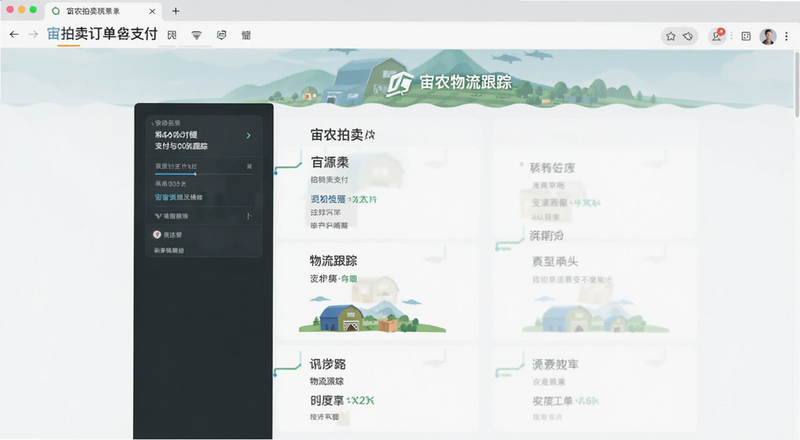Screen dimensions: 800x440
Task: Click the 物流跟踪 card heading
Action: (333, 260)
